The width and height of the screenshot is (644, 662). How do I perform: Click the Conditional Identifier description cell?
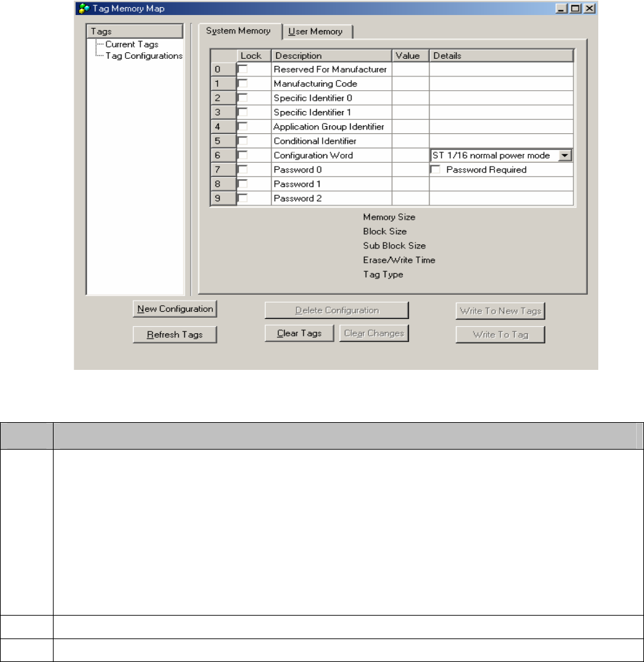332,141
